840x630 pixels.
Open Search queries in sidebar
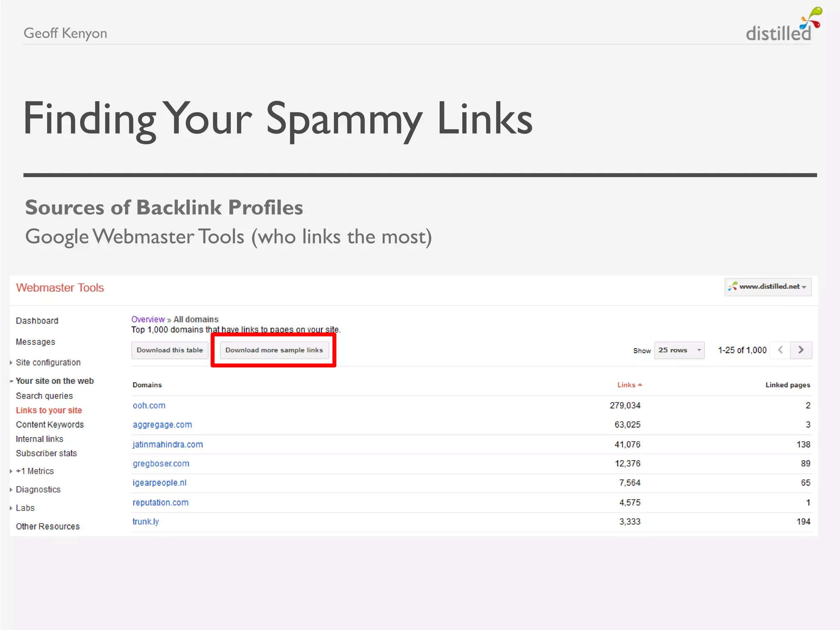pos(44,396)
